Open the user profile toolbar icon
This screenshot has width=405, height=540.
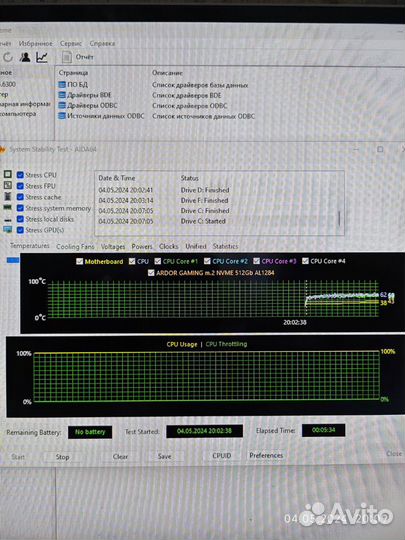[24, 57]
